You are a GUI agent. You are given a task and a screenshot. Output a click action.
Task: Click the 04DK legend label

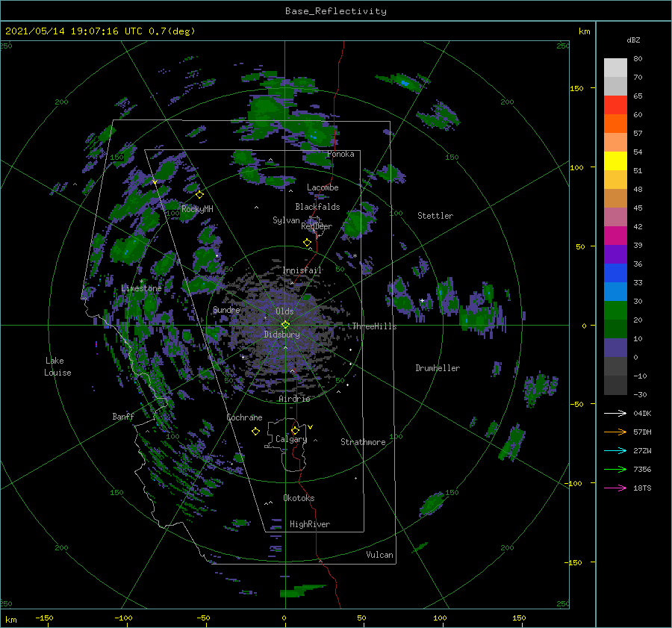642,413
